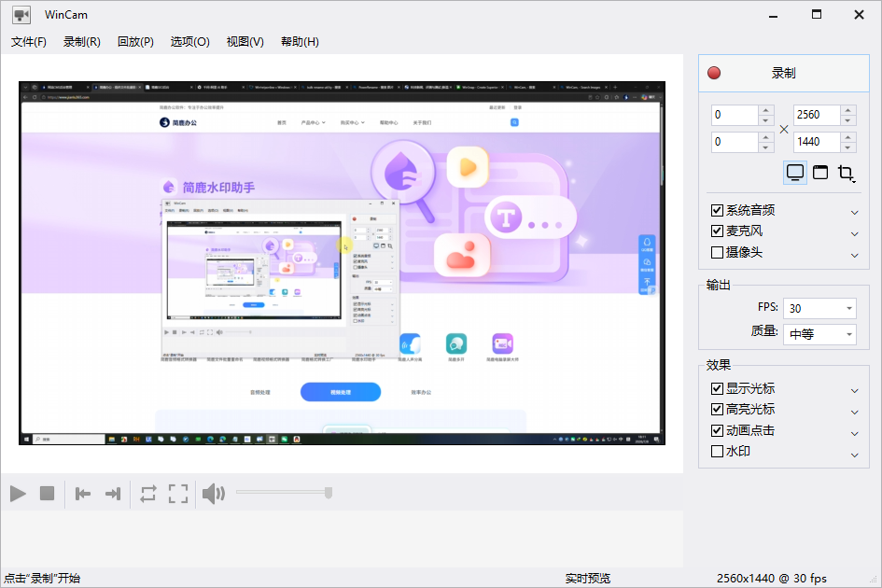Select full screen capture mode
This screenshot has height=588, width=882.
coord(795,172)
